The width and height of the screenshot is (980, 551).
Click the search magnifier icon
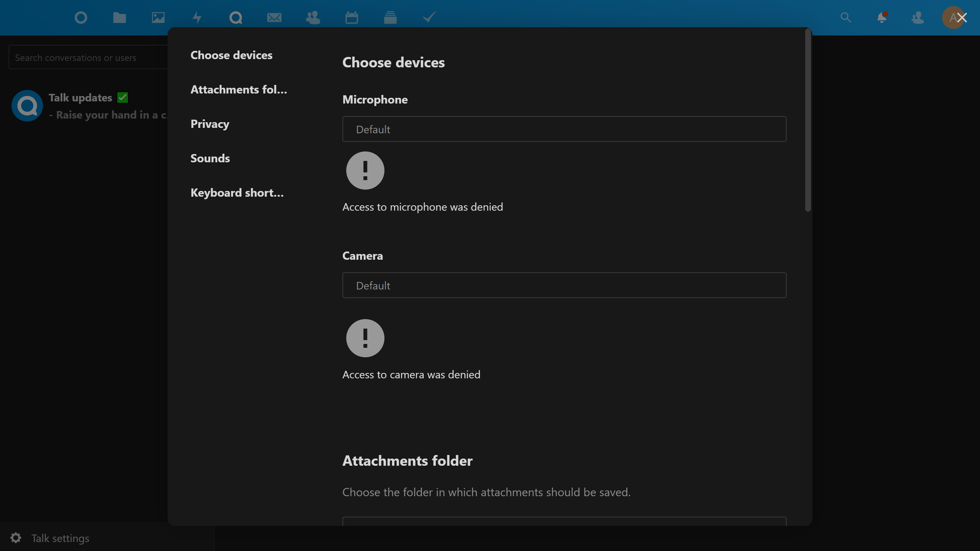tap(845, 18)
